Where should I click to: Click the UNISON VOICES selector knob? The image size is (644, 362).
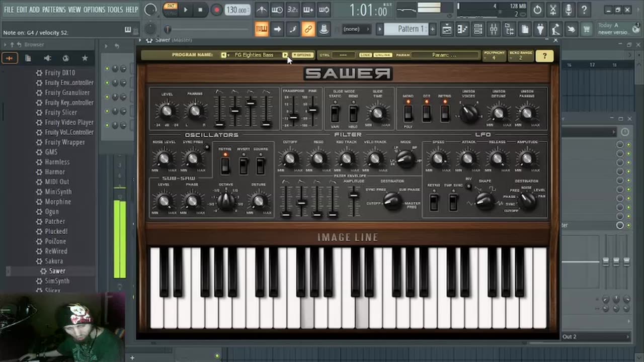coord(469,114)
